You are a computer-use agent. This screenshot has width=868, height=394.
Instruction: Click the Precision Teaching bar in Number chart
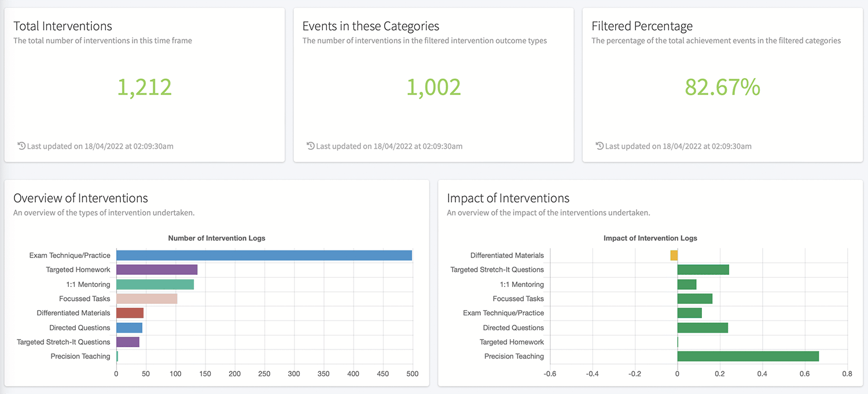pos(117,356)
